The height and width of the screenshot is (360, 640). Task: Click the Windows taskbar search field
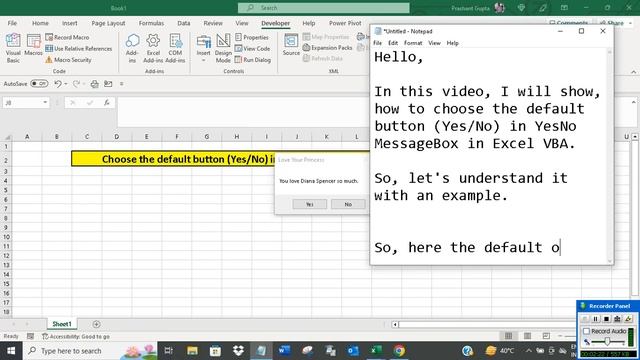pos(90,351)
